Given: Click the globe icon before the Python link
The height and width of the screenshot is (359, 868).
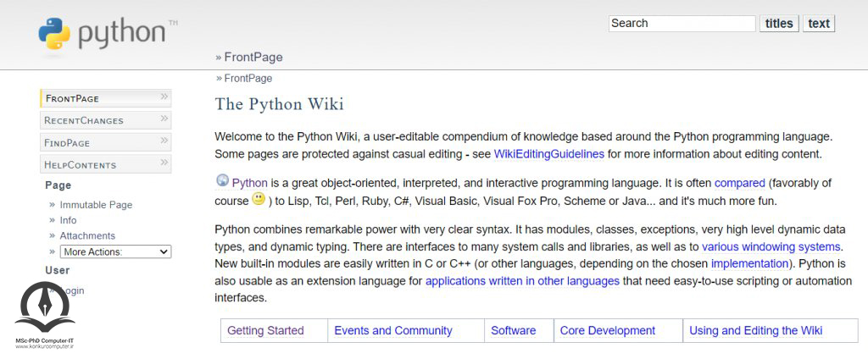Looking at the screenshot, I should click(x=222, y=180).
